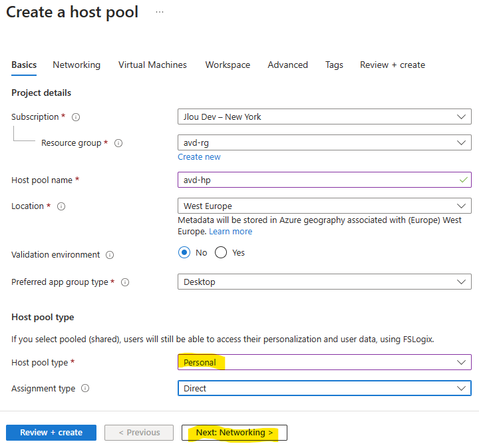Select No for Validation environment
479x448 pixels.
click(x=184, y=252)
